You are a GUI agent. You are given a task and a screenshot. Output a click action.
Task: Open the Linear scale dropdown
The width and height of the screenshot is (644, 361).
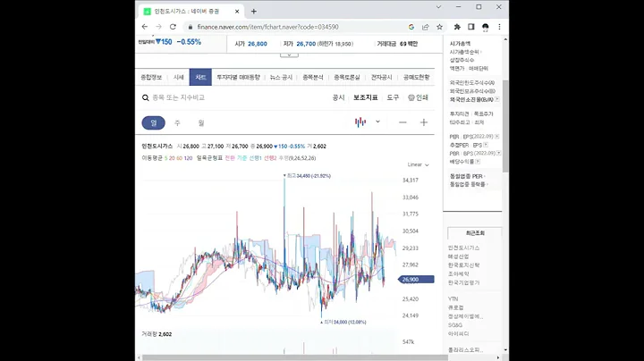coord(418,164)
